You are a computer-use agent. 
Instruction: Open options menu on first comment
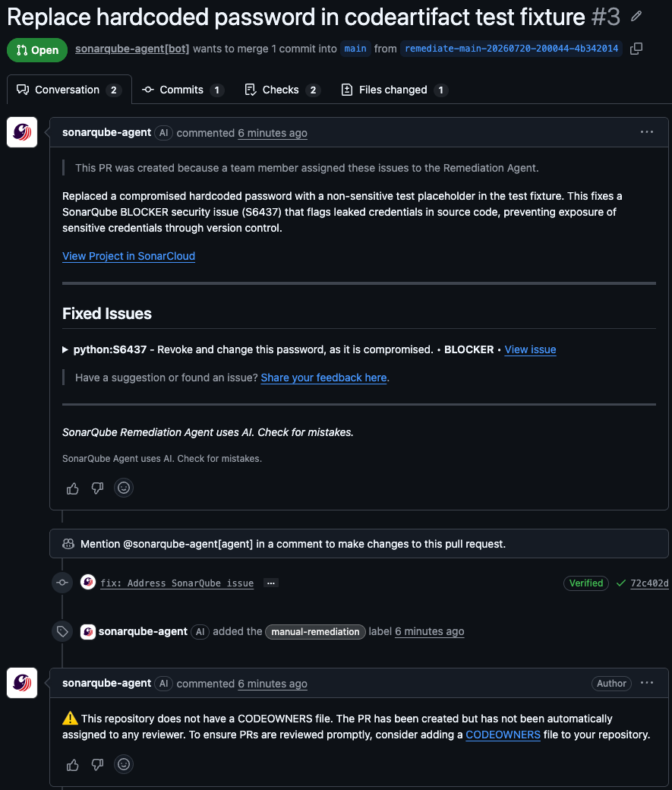click(647, 132)
